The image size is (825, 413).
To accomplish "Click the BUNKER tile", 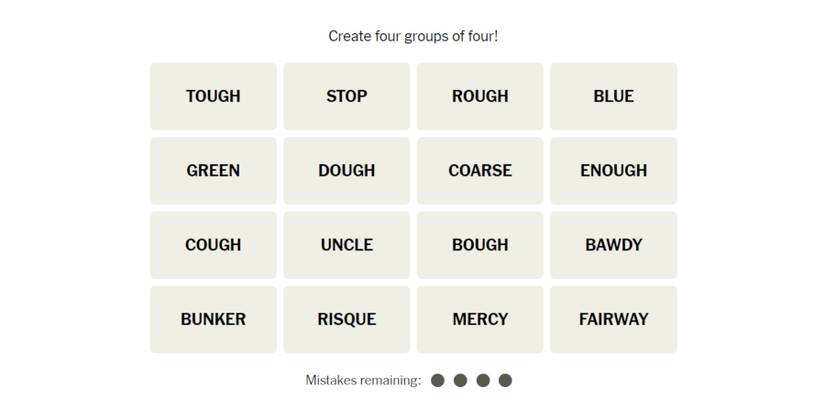I will click(213, 319).
